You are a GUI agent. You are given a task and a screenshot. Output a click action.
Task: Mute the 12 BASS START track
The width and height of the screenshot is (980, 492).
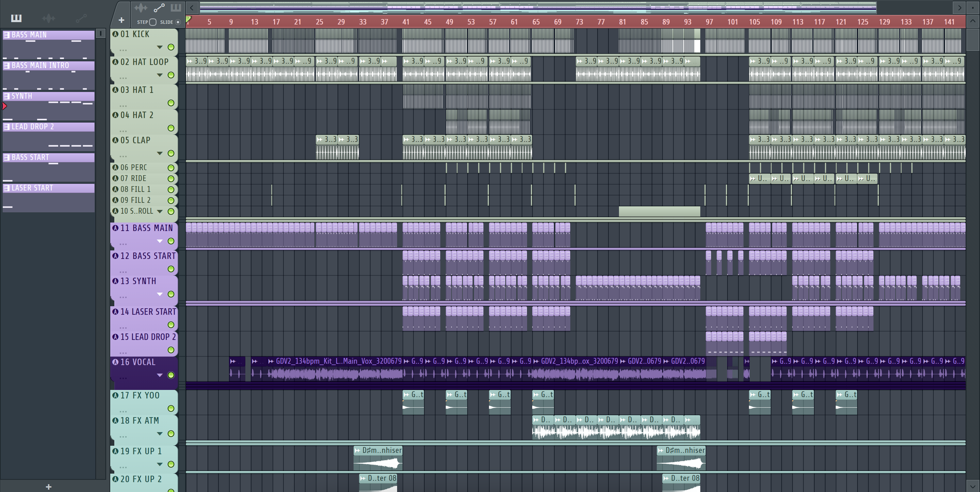[171, 269]
